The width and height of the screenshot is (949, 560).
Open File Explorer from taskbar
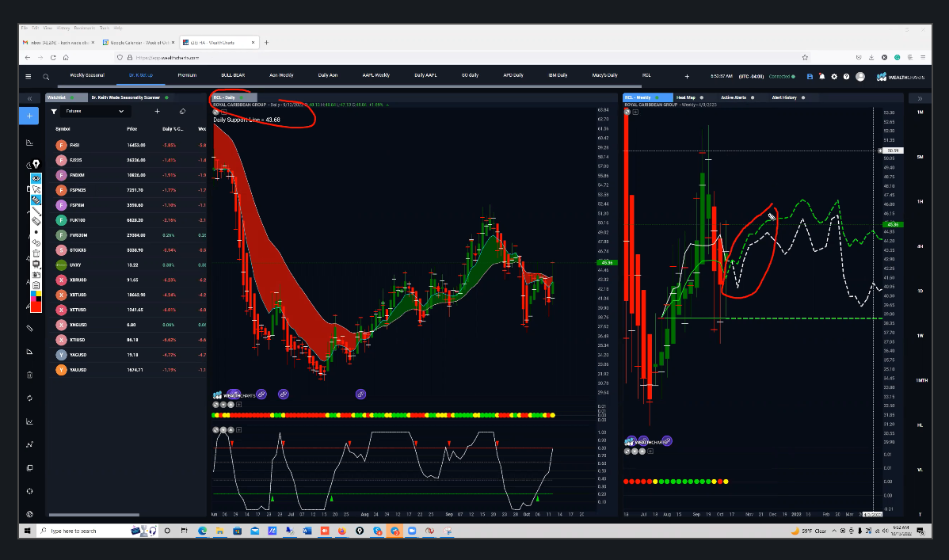click(x=219, y=531)
